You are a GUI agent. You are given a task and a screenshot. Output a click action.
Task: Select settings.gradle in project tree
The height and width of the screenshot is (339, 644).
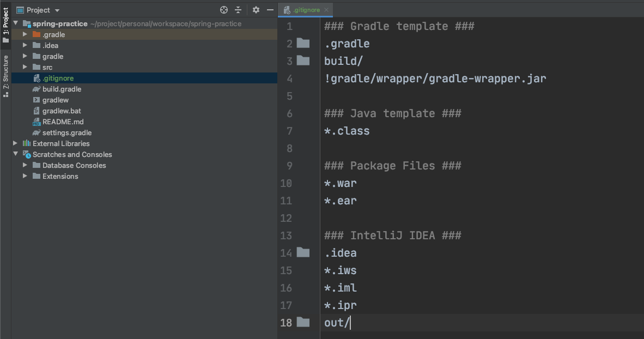click(67, 132)
